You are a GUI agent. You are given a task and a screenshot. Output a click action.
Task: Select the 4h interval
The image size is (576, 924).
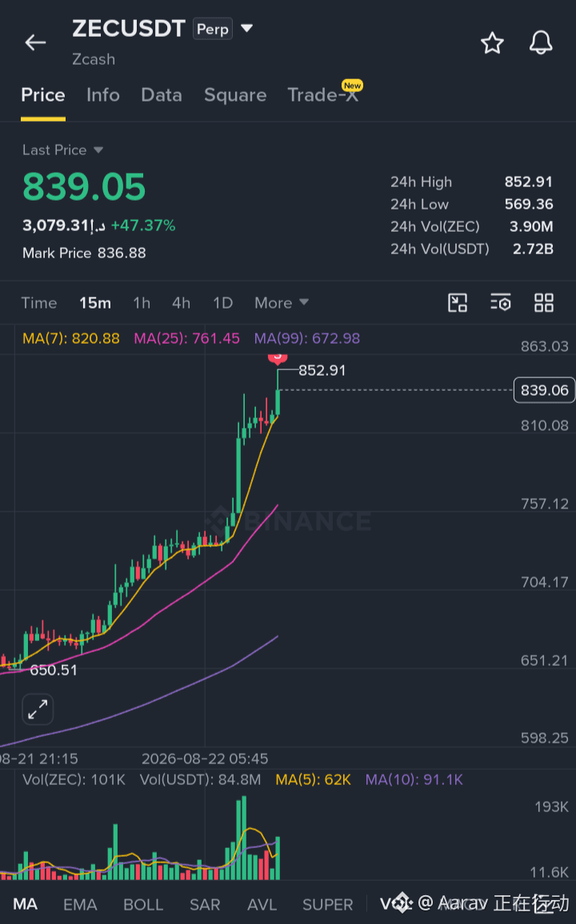[181, 303]
